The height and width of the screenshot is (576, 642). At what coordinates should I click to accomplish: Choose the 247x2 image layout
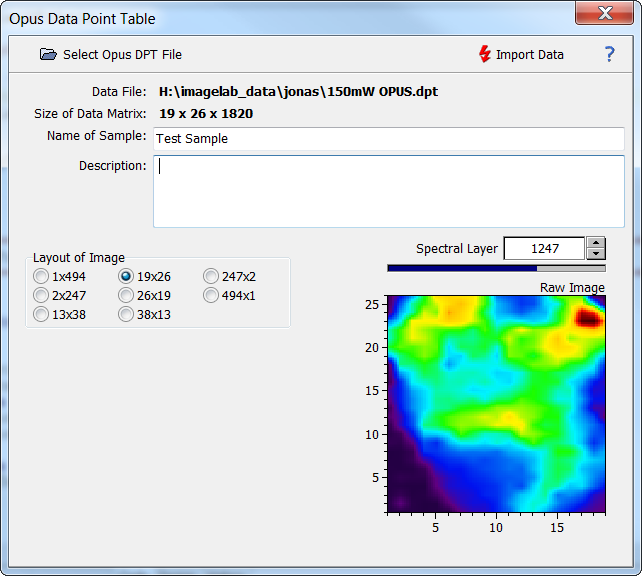211,276
